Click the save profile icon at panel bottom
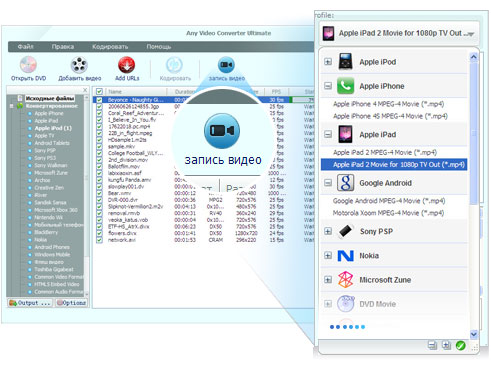The height and width of the screenshot is (379, 491). 432,345
